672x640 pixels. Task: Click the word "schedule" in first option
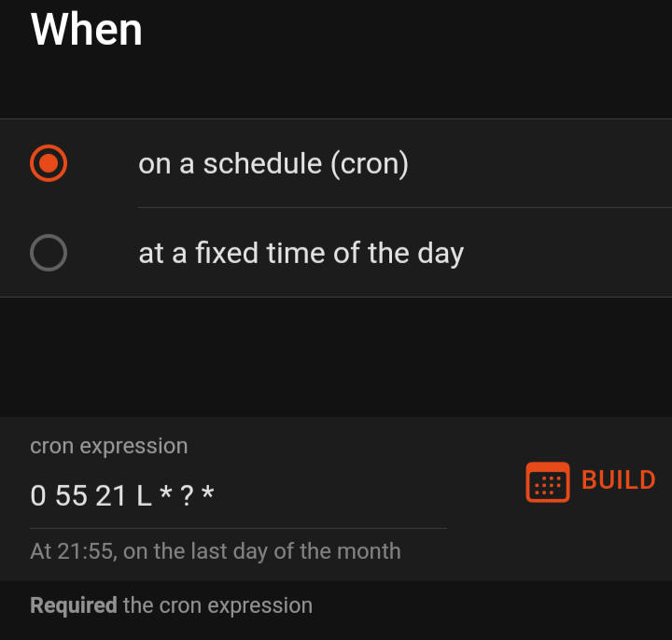261,164
